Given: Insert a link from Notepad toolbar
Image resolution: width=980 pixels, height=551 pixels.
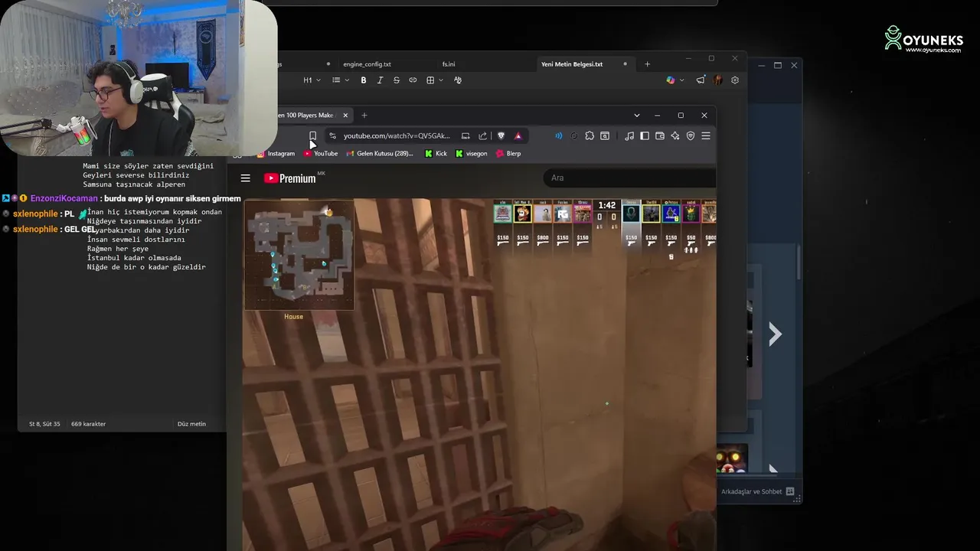Looking at the screenshot, I should click(413, 80).
